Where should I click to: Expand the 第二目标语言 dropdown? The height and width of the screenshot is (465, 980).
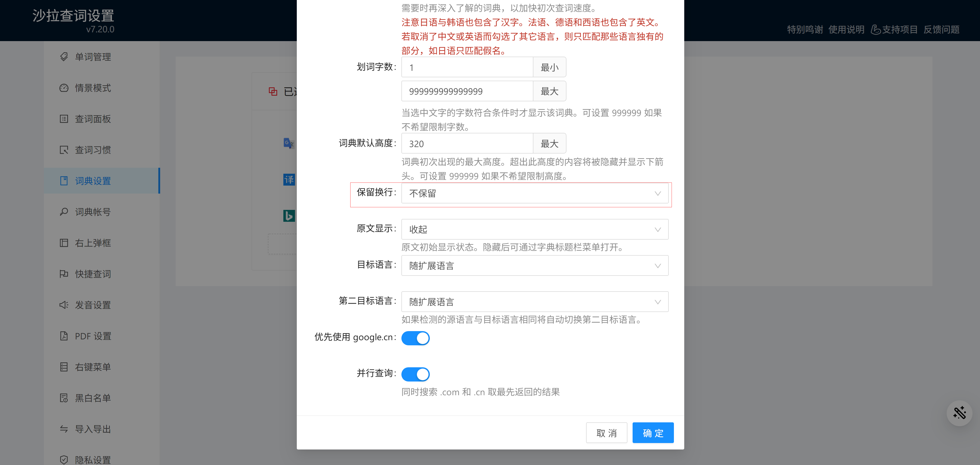pos(534,302)
